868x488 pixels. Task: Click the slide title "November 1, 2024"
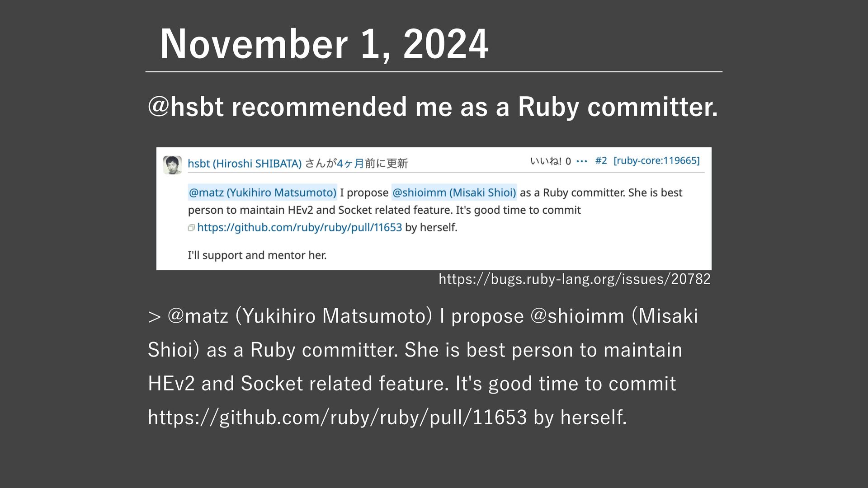pyautogui.click(x=324, y=44)
